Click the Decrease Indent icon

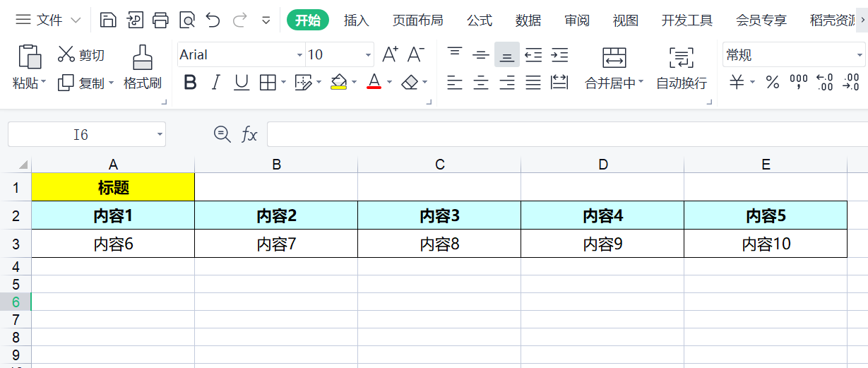[x=533, y=54]
